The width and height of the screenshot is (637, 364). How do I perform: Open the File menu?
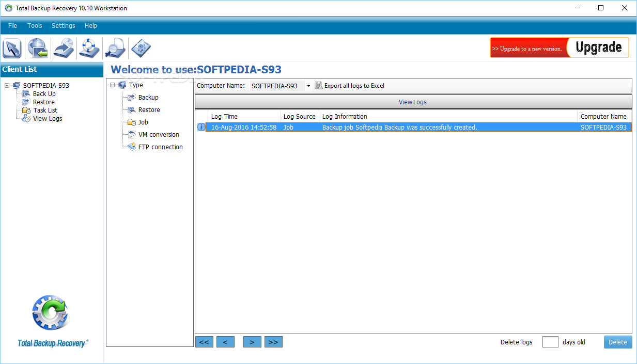tap(12, 25)
